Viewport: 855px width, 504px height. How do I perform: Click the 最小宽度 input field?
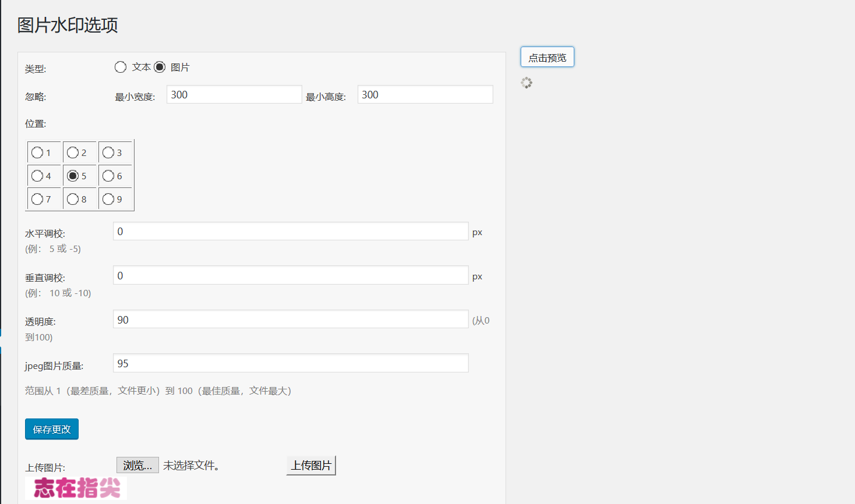tap(234, 94)
